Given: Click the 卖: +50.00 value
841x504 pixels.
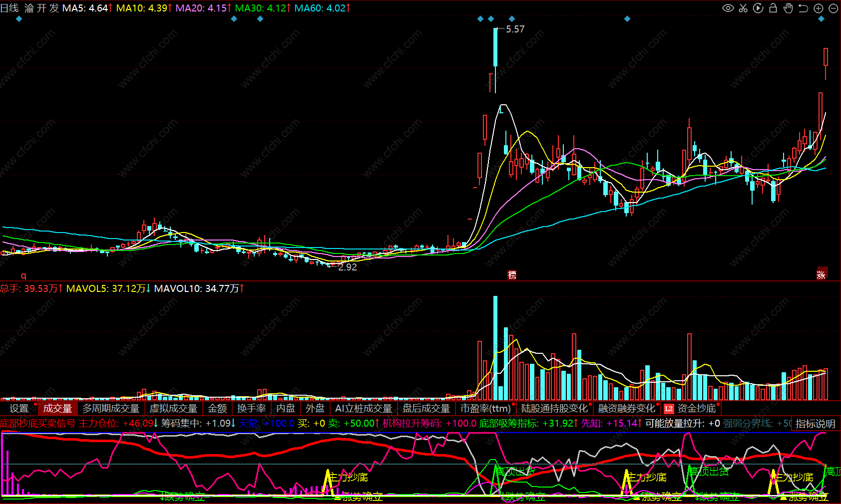Looking at the screenshot, I should point(354,424).
